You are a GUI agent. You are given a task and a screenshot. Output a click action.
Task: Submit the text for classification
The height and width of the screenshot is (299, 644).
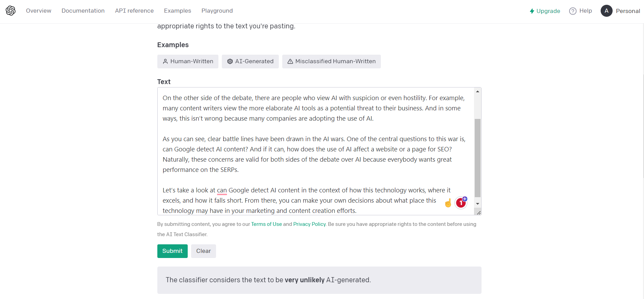(x=172, y=251)
